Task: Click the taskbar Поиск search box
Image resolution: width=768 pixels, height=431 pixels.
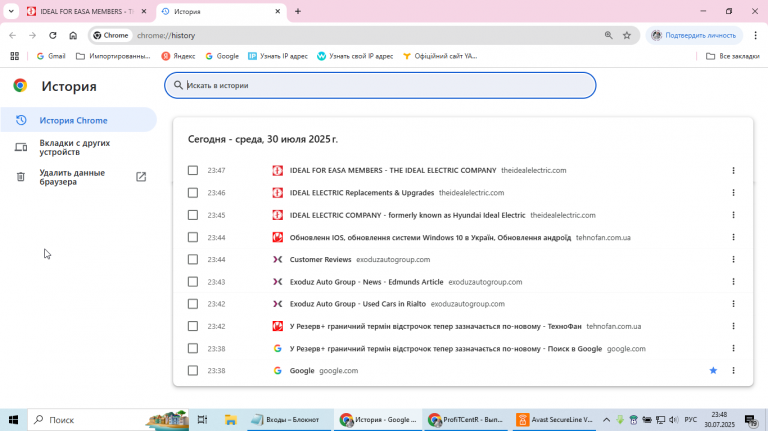Action: (x=108, y=420)
